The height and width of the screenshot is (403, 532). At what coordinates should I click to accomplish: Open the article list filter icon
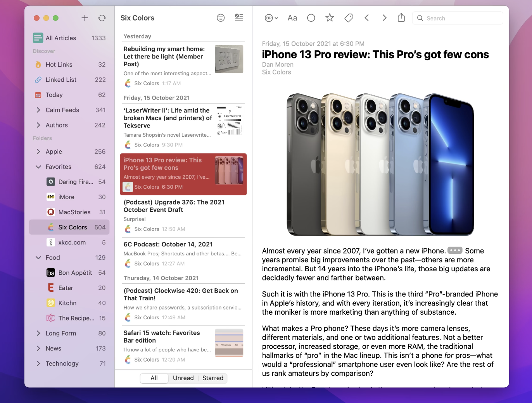[x=221, y=18]
